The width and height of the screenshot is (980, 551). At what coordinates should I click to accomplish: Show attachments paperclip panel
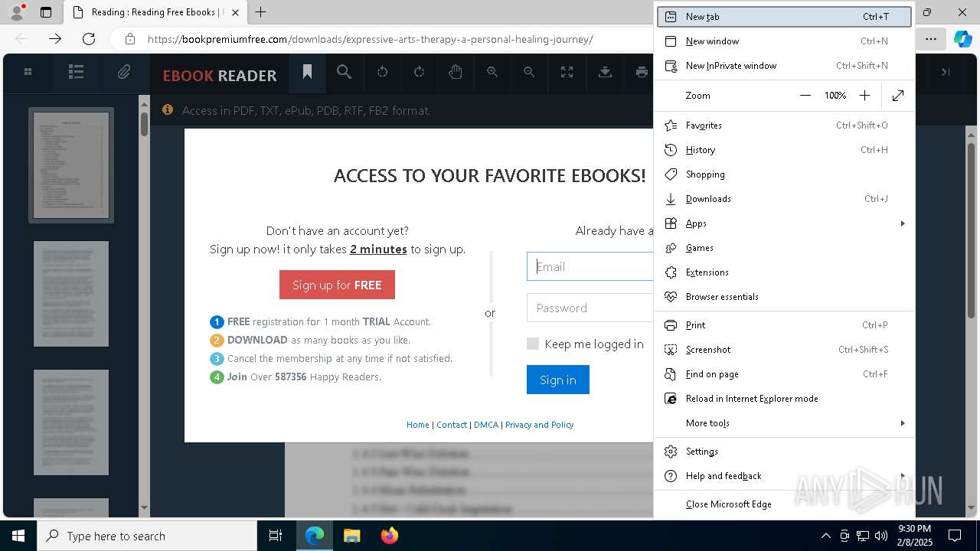[124, 72]
